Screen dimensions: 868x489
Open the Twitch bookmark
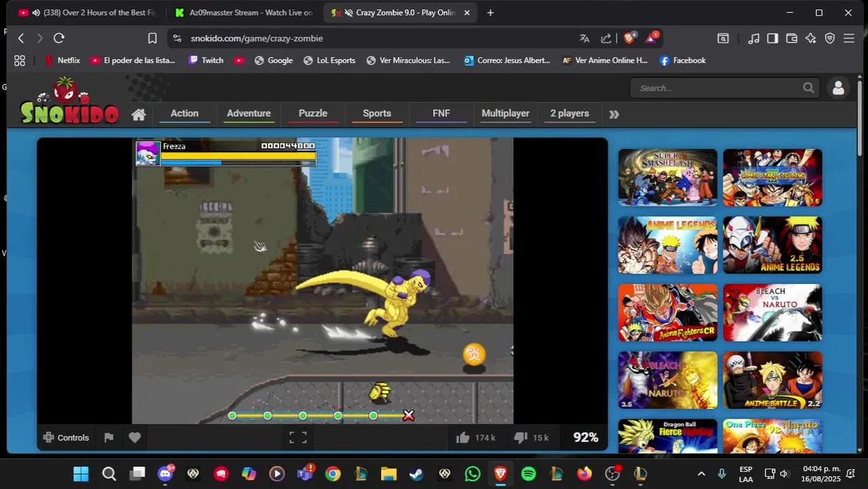(206, 60)
